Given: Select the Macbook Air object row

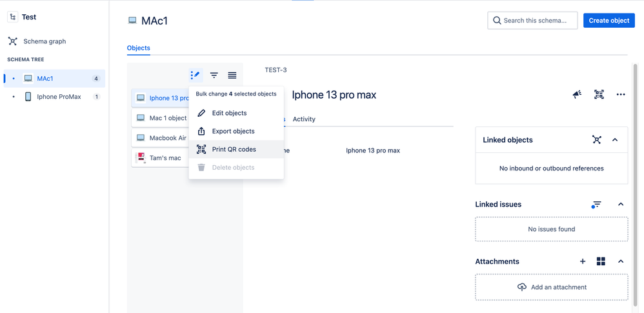Looking at the screenshot, I should pos(160,138).
